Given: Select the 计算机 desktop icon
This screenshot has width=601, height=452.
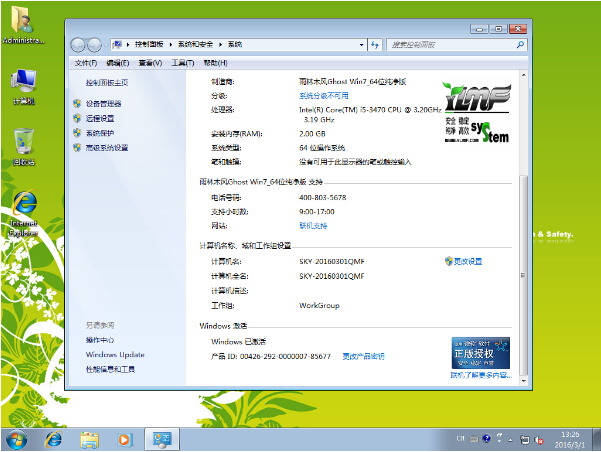Looking at the screenshot, I should pyautogui.click(x=23, y=86).
